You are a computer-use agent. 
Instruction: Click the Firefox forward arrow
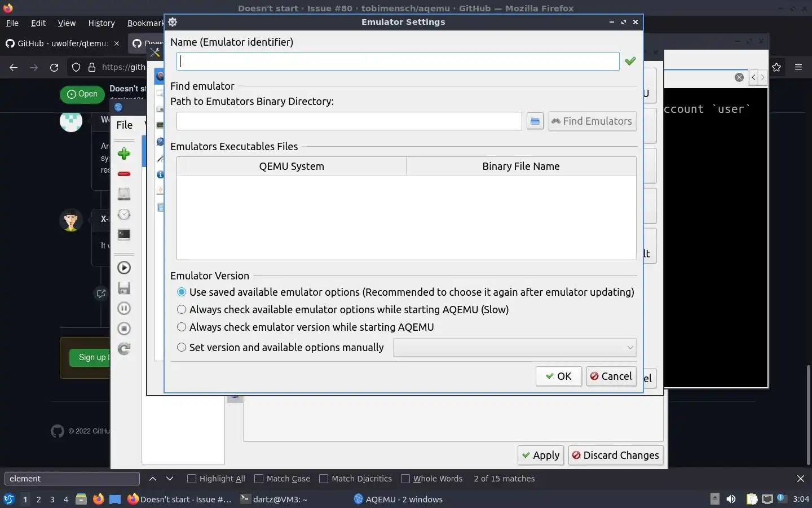pos(34,67)
